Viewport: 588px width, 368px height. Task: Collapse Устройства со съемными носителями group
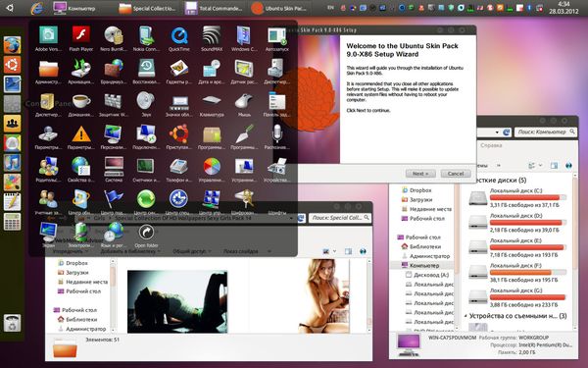point(465,316)
